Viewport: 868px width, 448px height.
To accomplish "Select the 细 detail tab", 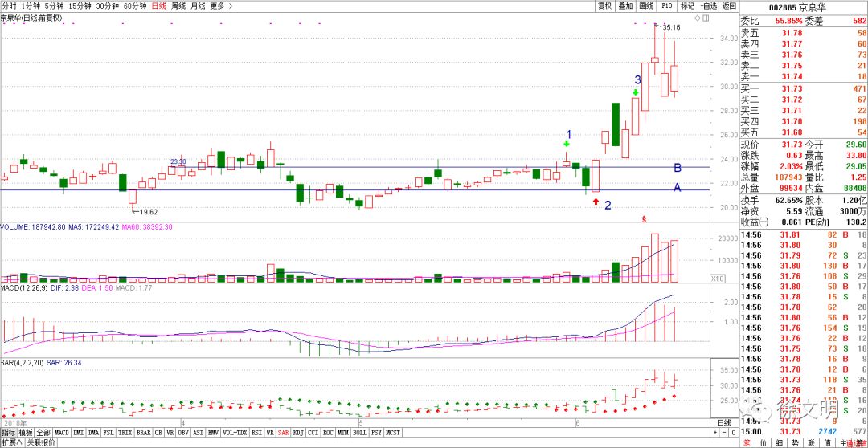I will point(778,443).
